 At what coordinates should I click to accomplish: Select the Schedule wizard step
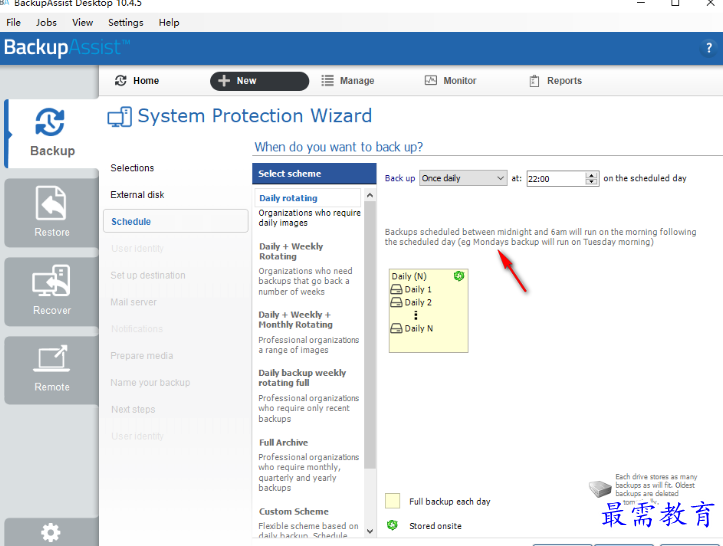tap(176, 221)
